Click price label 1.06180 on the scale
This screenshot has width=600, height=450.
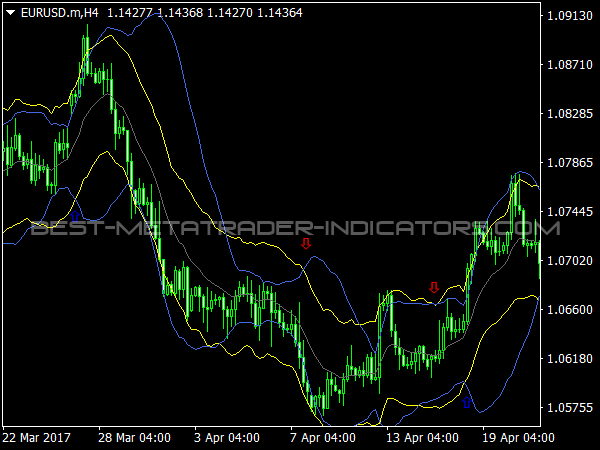click(x=570, y=359)
